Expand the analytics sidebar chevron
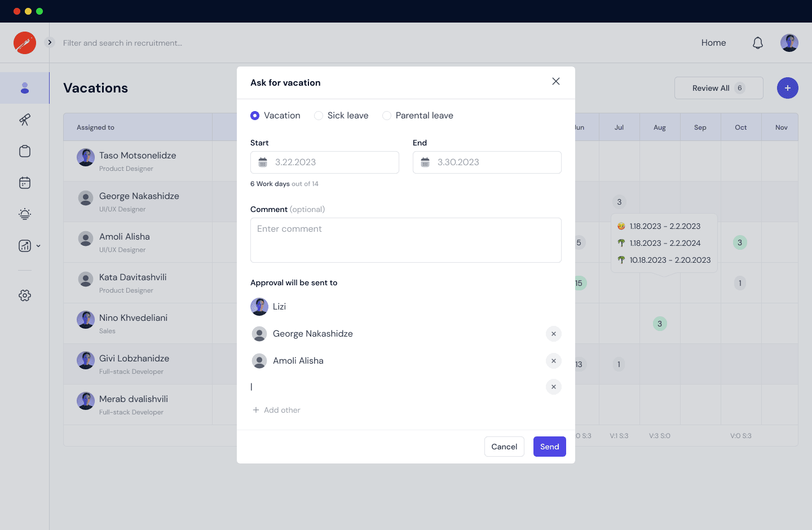 coord(38,245)
